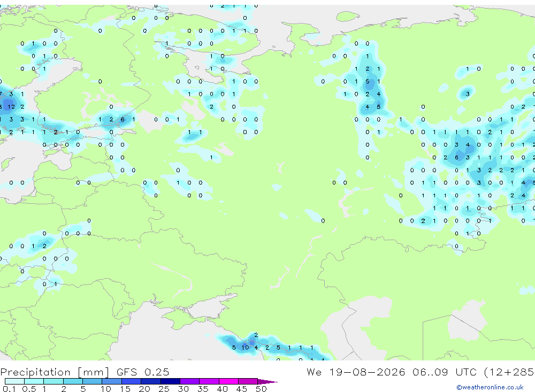535x392 pixels.
Task: Open the weatheronline.co.uk copyright link
Action: (x=490, y=387)
